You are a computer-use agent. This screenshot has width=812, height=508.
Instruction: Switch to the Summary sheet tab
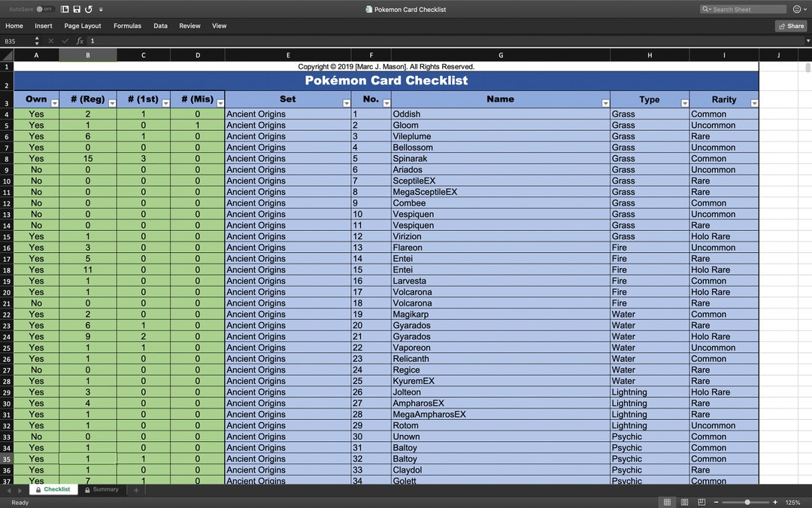click(x=102, y=489)
